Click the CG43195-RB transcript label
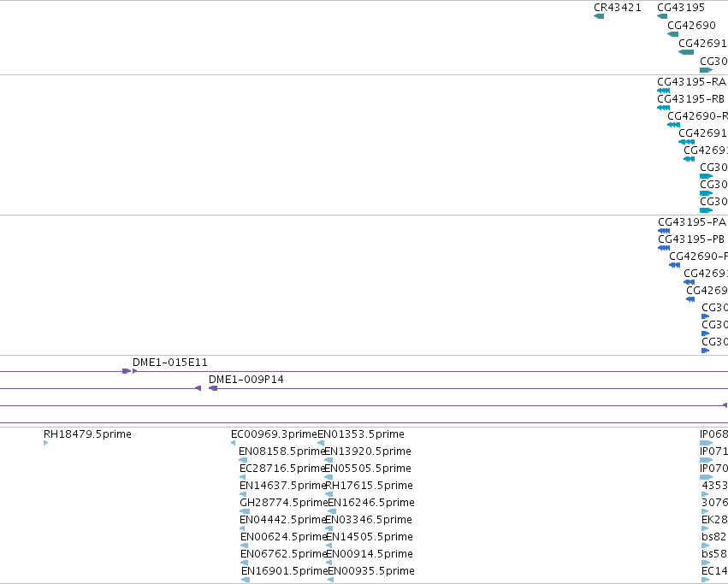The height and width of the screenshot is (584, 728). click(x=690, y=99)
